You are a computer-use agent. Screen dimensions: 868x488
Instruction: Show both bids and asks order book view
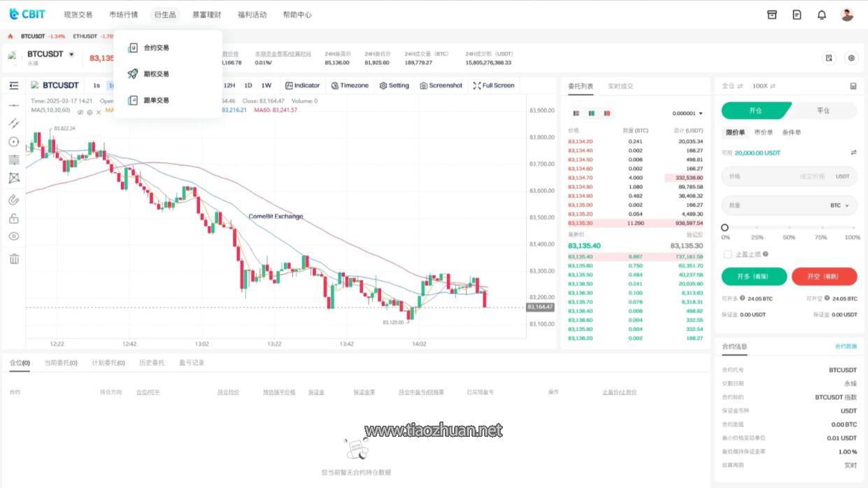coord(576,113)
